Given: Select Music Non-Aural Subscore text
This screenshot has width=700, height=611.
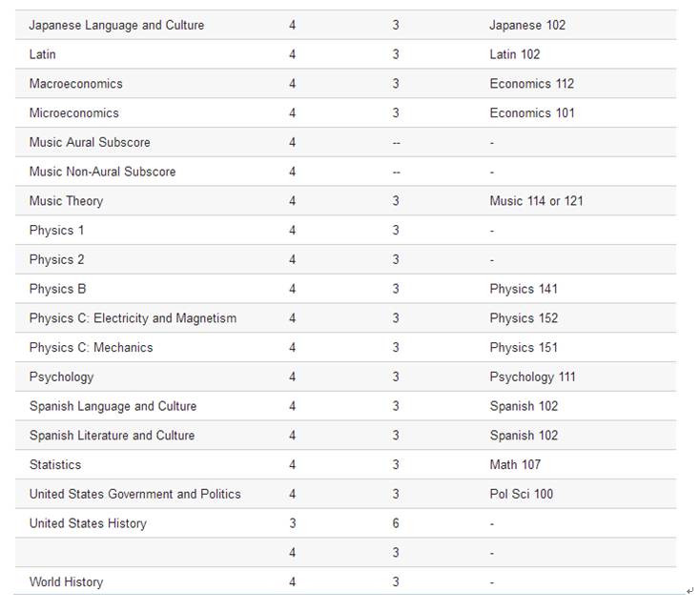Looking at the screenshot, I should click(x=102, y=172).
